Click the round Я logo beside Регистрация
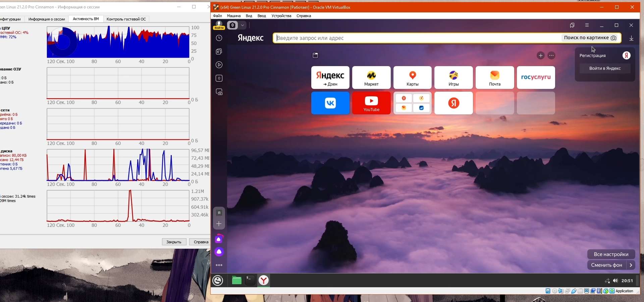Viewport: 644px width, 302px height. tap(627, 55)
